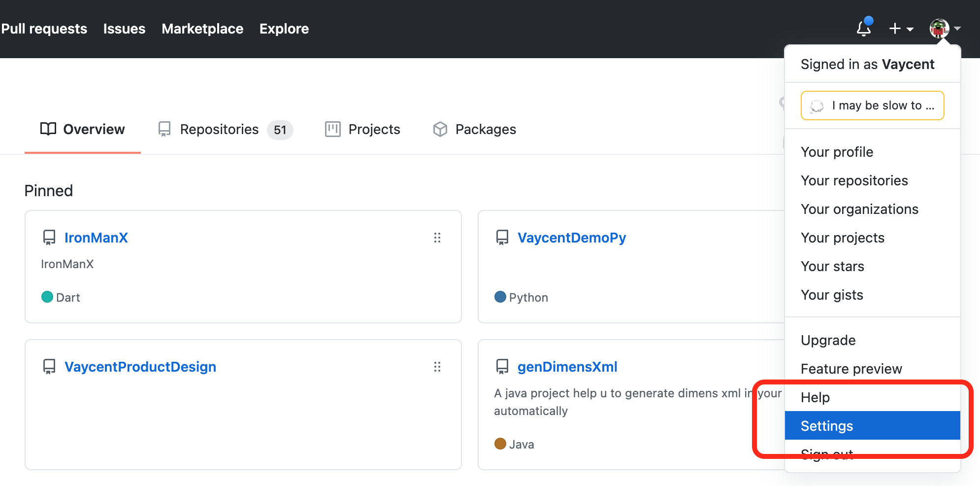
Task: Click the status thought-bubble emoji
Action: point(817,105)
